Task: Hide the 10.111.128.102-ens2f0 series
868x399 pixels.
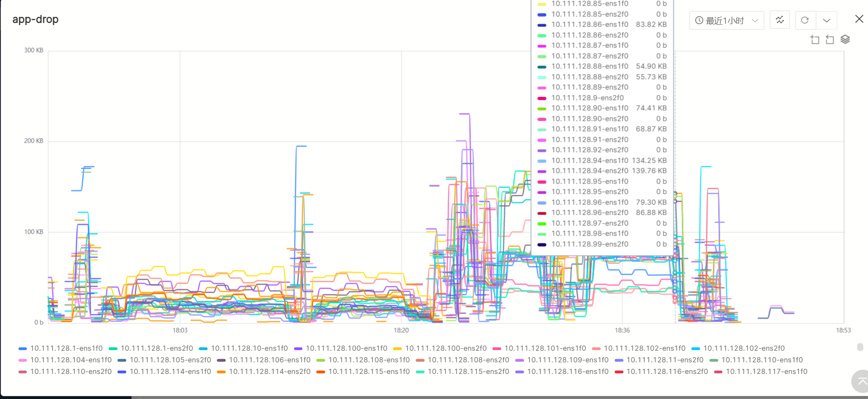Action: point(743,348)
